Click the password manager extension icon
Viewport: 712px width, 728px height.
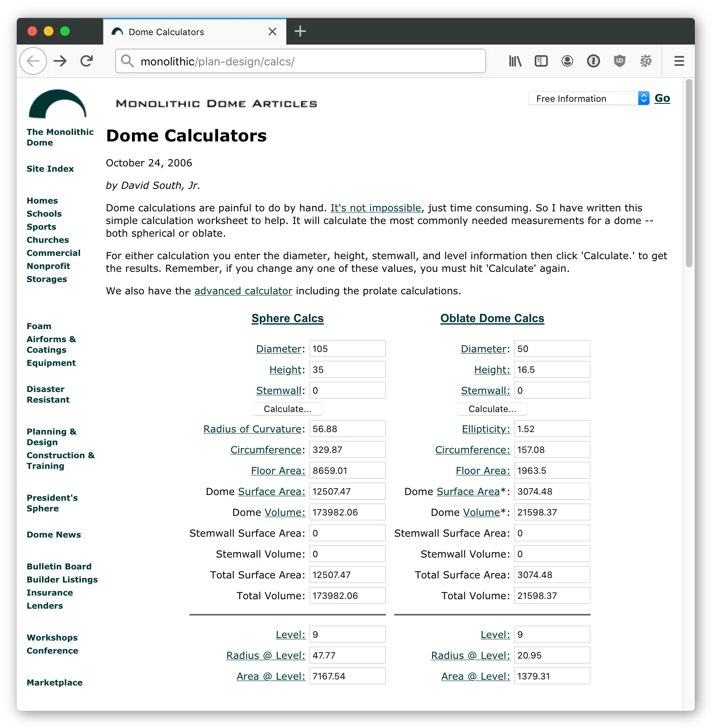[594, 61]
